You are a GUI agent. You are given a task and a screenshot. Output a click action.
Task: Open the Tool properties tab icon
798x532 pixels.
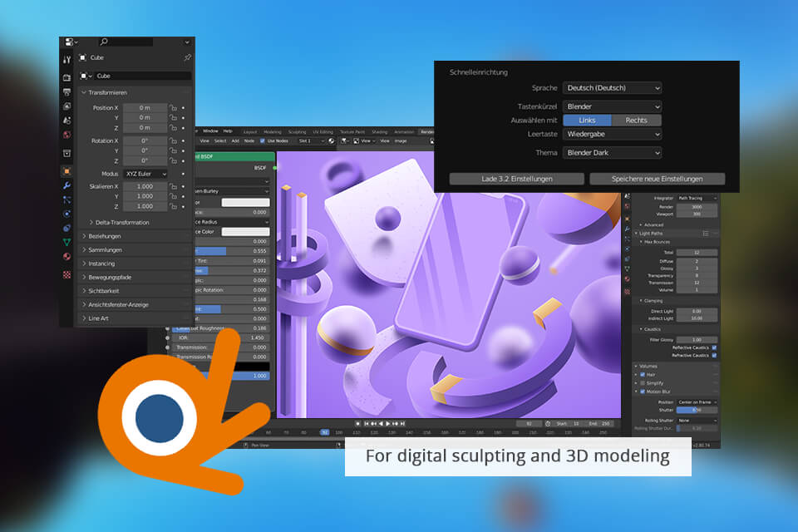coord(66,60)
